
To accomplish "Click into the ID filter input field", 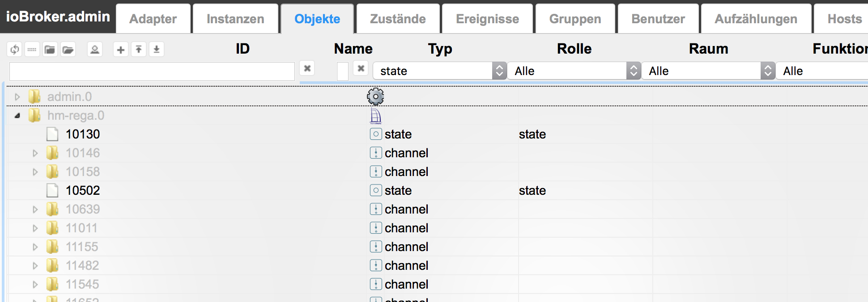I will coord(152,71).
